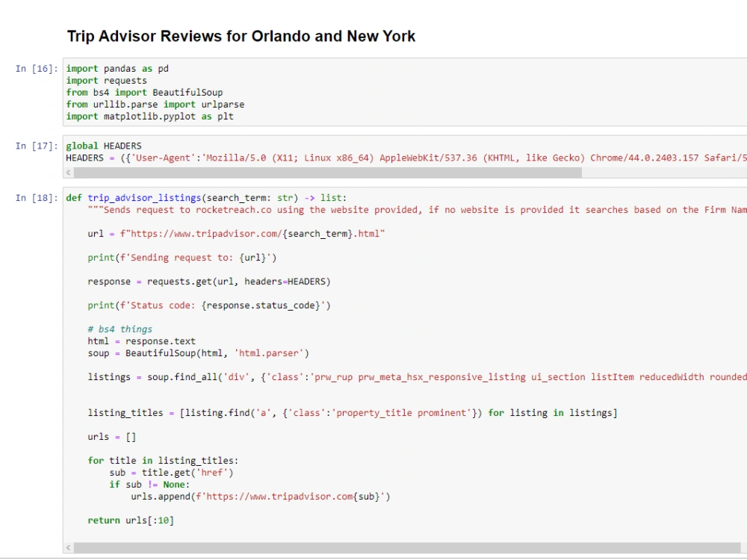Click the "for title in listing_titles:" line
The image size is (747, 560).
pos(163,461)
